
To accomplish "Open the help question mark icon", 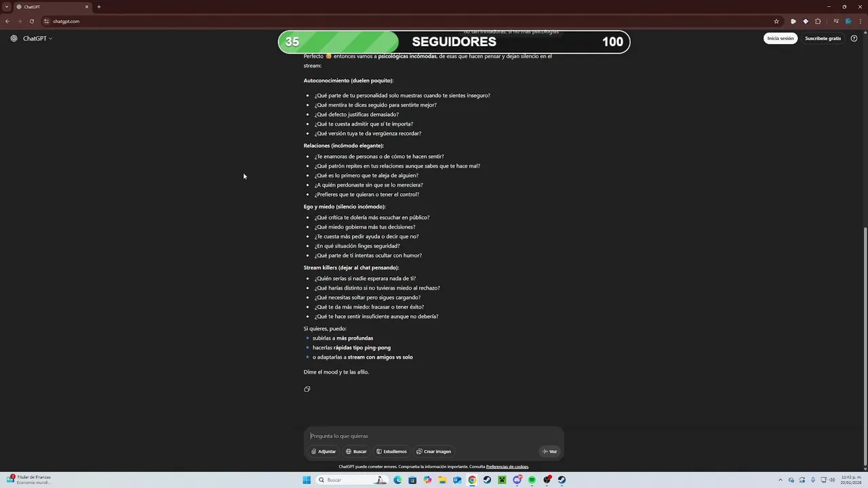I will coord(854,39).
